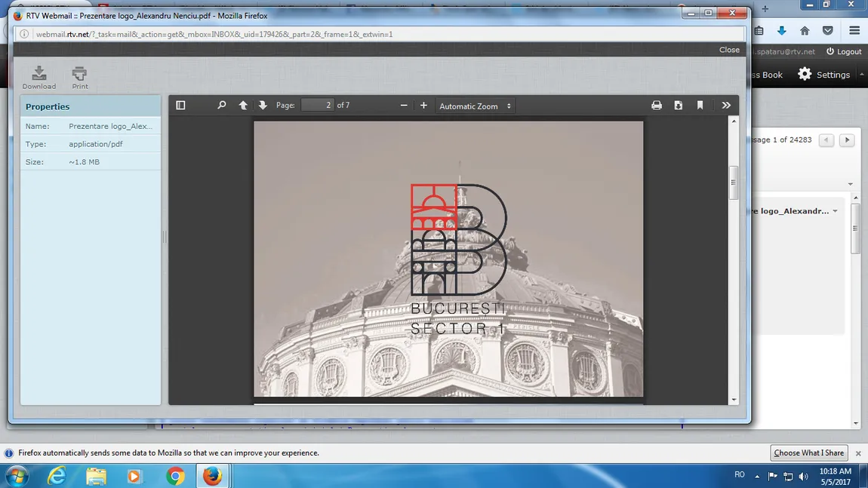Open Action Center flag in tray
868x488 pixels.
[773, 476]
